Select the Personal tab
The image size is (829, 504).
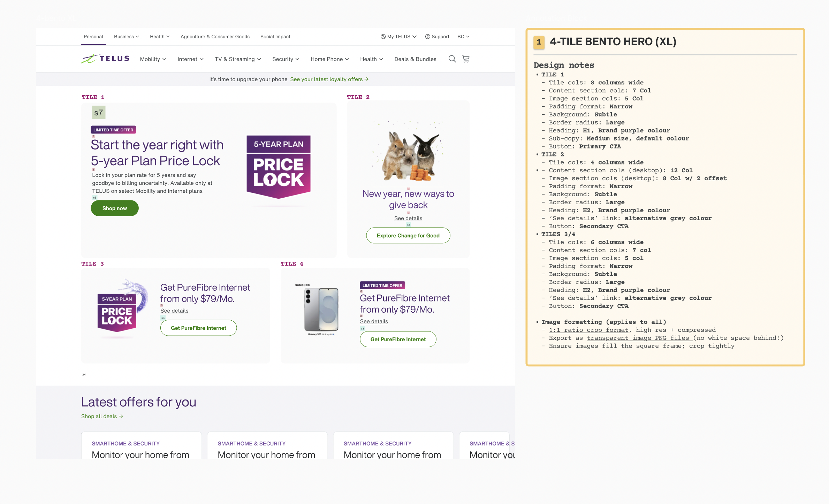(93, 37)
